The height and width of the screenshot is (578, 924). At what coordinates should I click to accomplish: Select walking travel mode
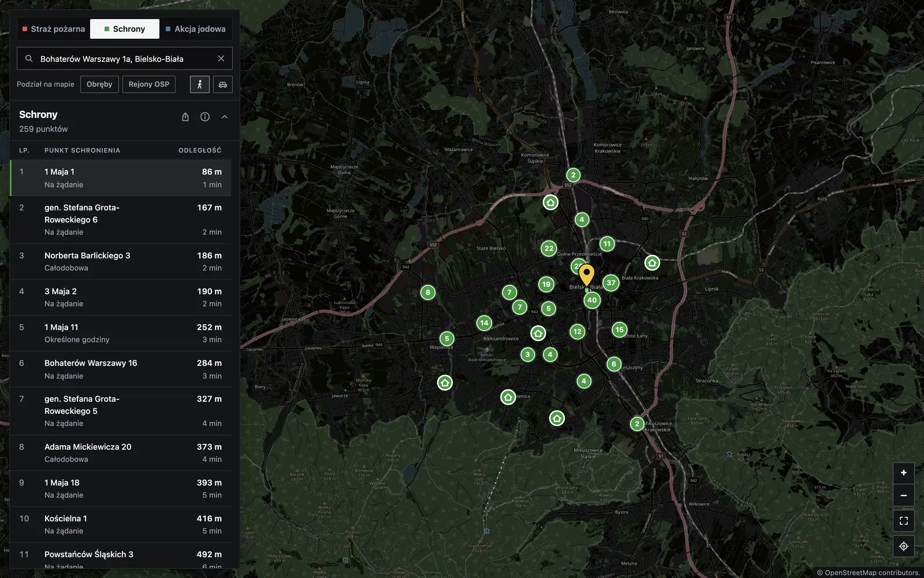[200, 84]
